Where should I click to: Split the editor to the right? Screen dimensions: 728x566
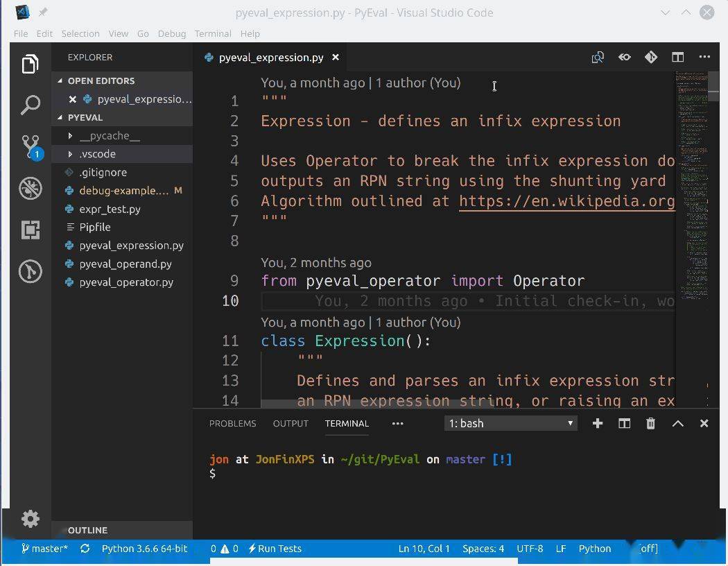coord(677,58)
